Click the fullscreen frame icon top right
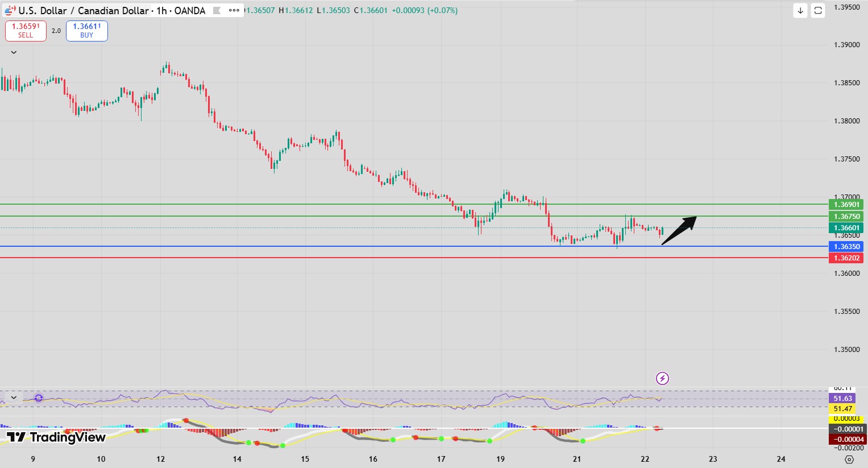Screen dimensions: 868x468 click(x=817, y=10)
